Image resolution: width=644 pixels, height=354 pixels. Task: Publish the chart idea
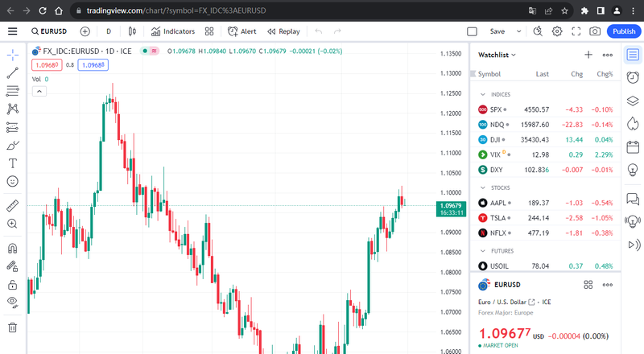624,31
